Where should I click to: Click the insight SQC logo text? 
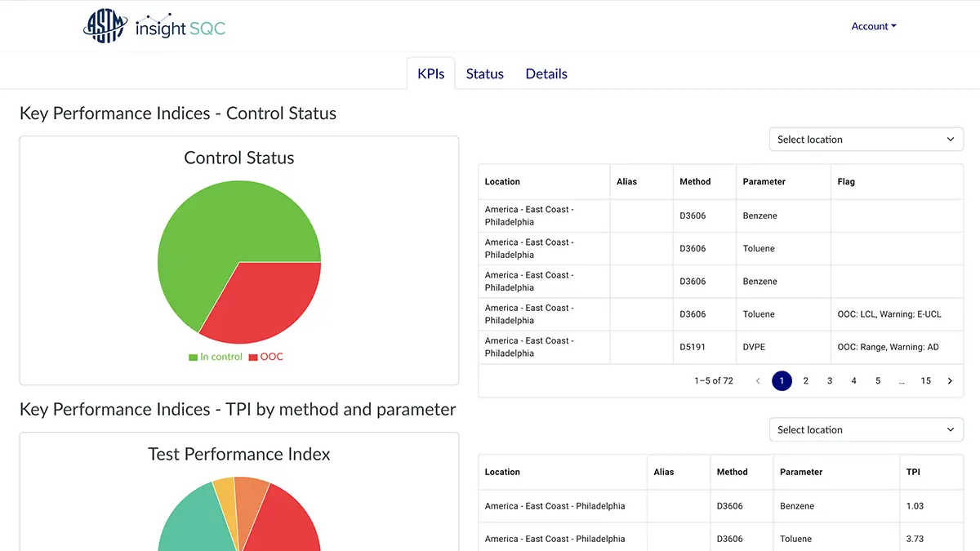[x=180, y=27]
